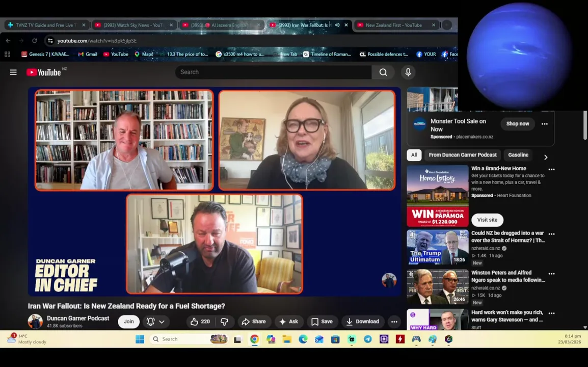
Task: Close the TVNZ TV Guide tab
Action: 84,25
